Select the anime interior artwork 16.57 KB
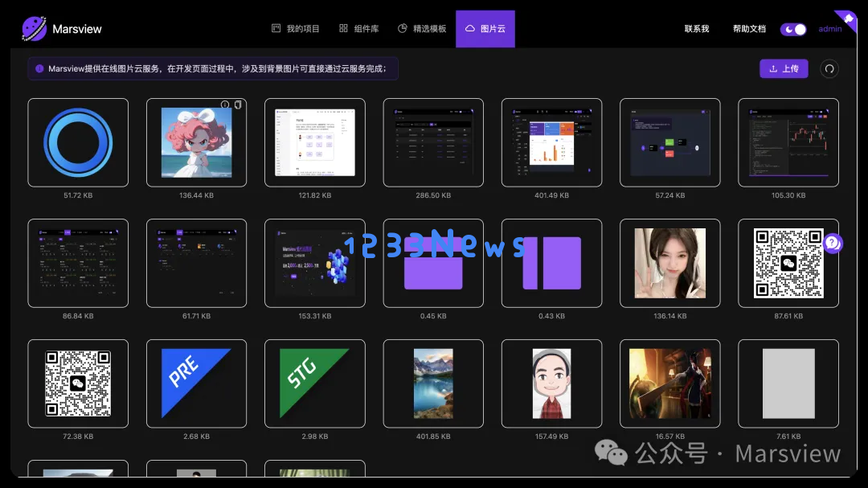868x488 pixels. point(669,383)
